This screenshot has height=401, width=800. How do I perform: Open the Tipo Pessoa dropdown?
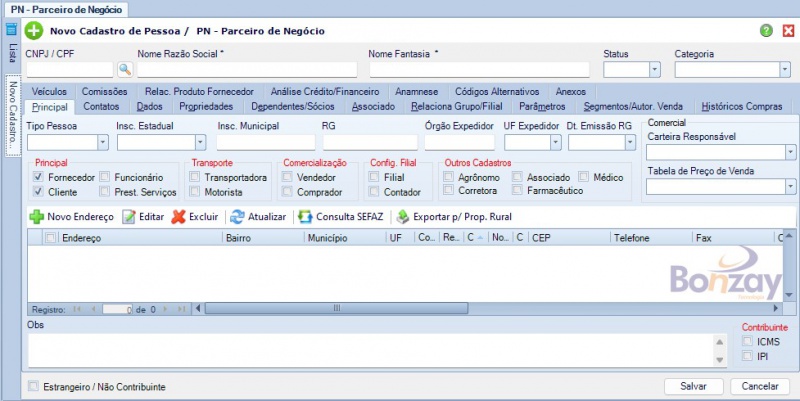tap(102, 143)
